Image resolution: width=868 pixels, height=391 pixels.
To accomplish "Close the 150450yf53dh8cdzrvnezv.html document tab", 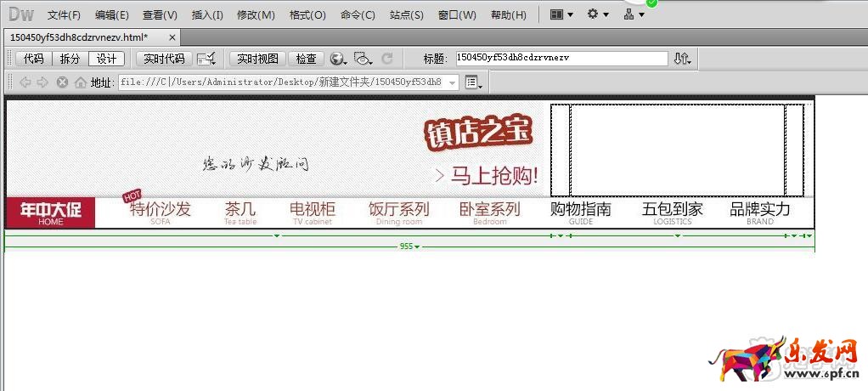I will click(172, 37).
